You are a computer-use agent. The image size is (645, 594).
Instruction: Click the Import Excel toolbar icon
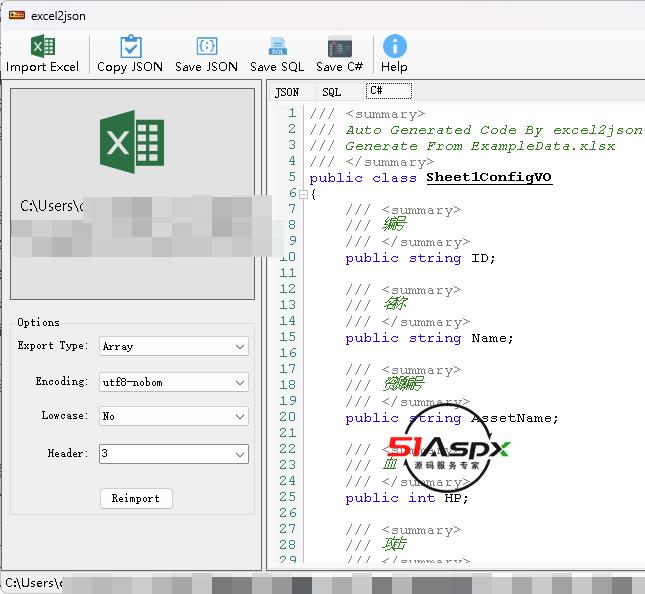tap(42, 47)
